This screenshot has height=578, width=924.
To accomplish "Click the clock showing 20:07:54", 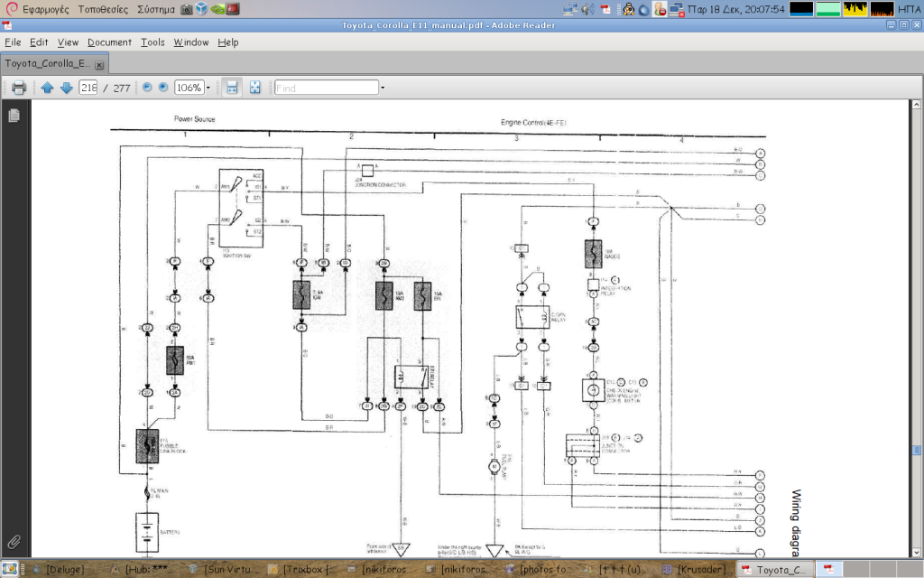I will point(736,9).
